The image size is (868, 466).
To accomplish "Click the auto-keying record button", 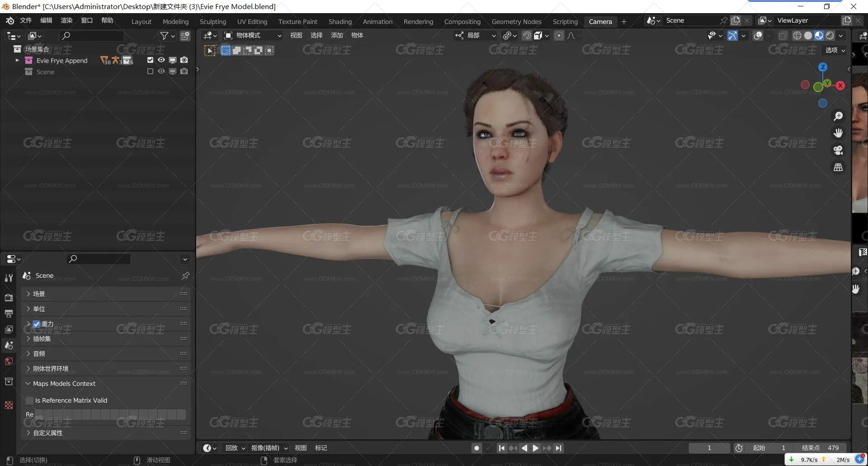I will (476, 448).
